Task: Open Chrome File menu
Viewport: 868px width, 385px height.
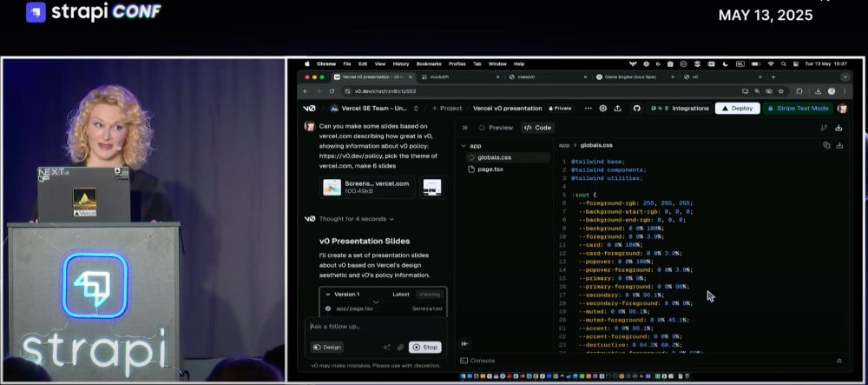Action: pyautogui.click(x=347, y=63)
